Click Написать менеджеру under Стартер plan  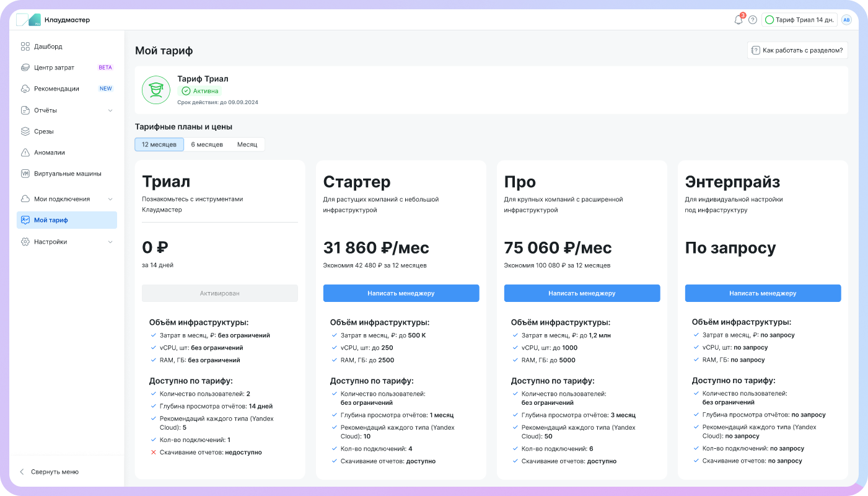(401, 293)
